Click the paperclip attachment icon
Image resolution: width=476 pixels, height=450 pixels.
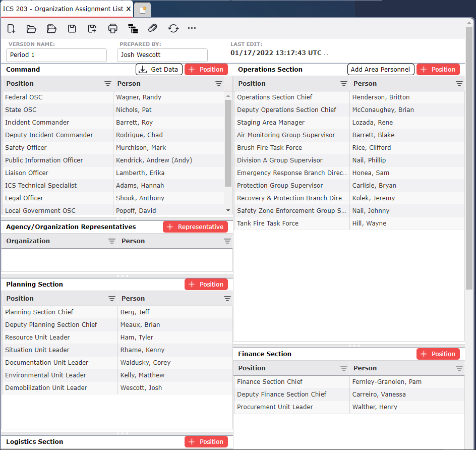[153, 29]
